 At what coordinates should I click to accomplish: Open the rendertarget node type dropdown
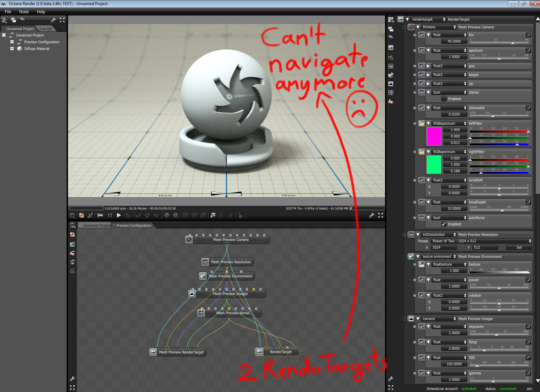point(429,19)
